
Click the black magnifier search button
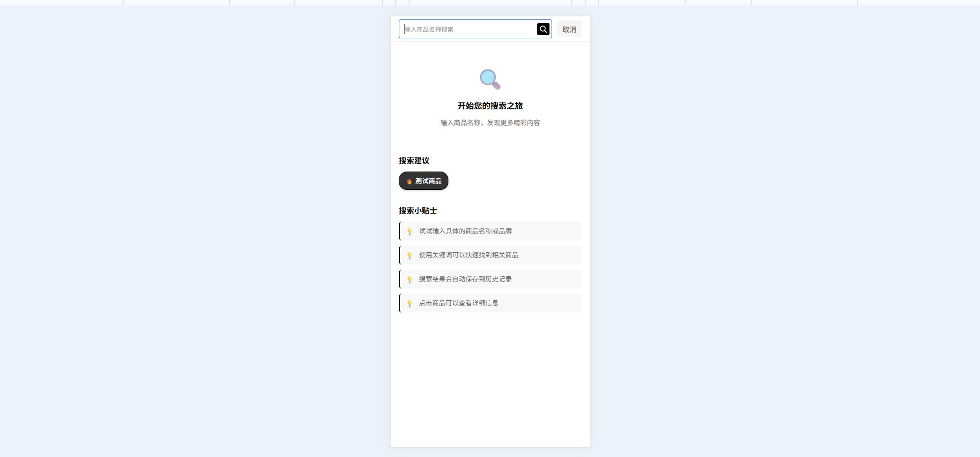tap(543, 29)
